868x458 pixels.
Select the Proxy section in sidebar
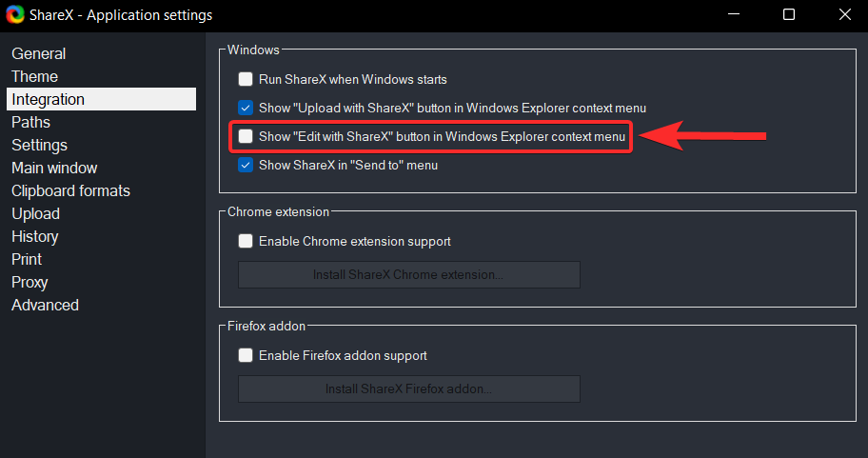pos(30,282)
